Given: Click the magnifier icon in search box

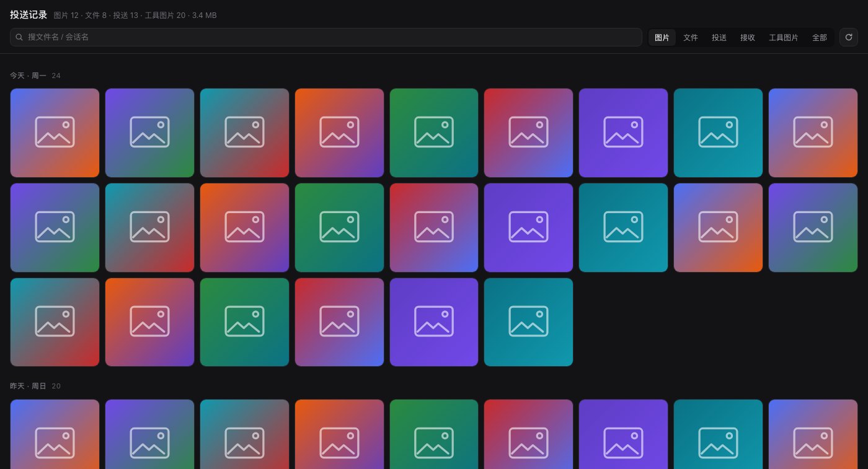Looking at the screenshot, I should 19,37.
